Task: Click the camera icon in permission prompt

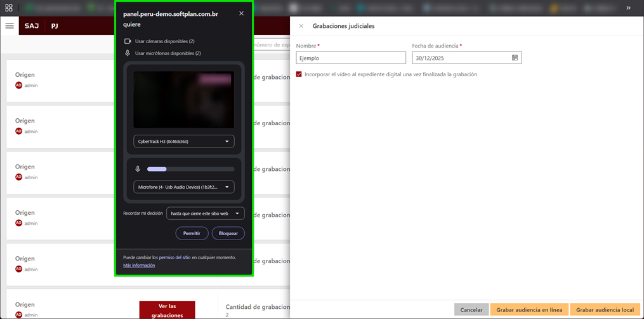Action: (128, 41)
